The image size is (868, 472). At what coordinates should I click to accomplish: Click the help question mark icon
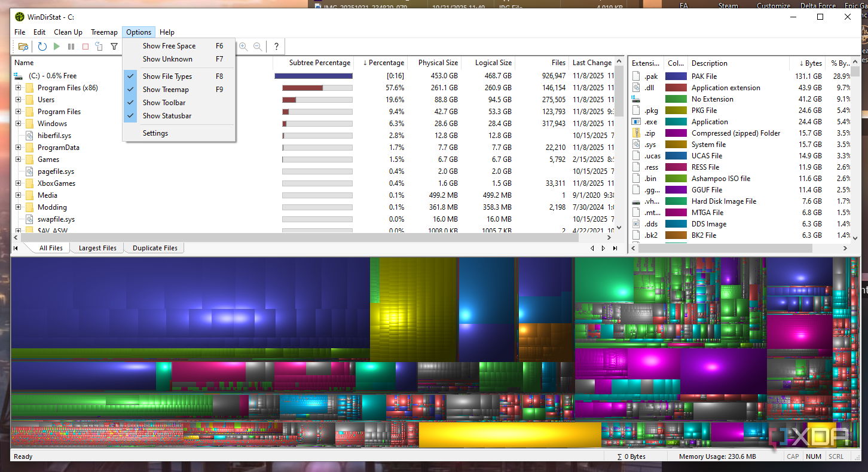276,47
